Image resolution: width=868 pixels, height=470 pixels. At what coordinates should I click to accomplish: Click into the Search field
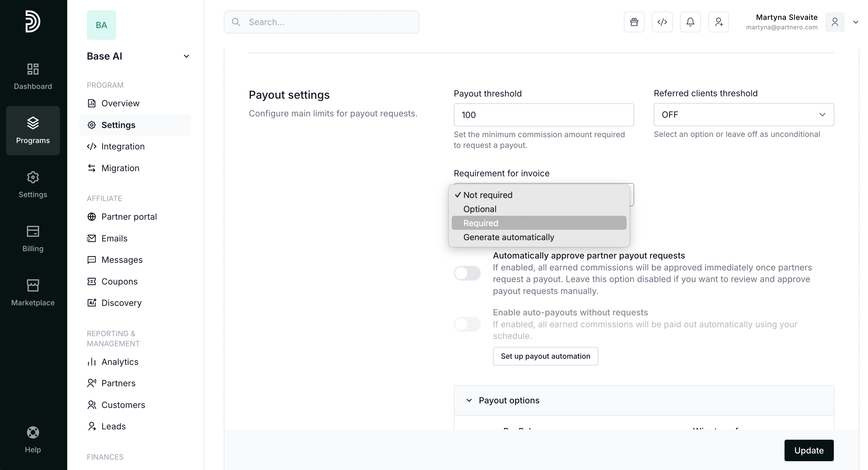pos(321,22)
